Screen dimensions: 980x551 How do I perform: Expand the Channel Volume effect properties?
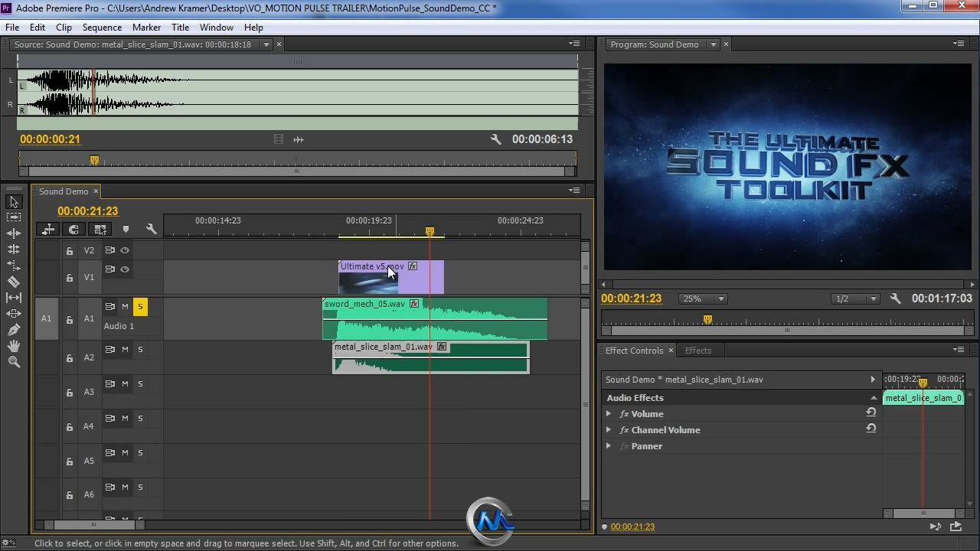click(609, 429)
